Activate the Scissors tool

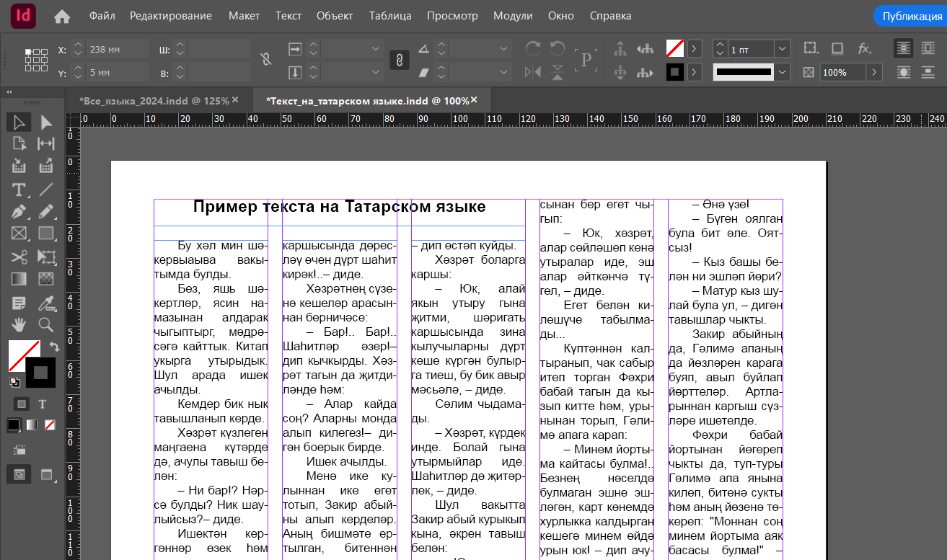[19, 257]
